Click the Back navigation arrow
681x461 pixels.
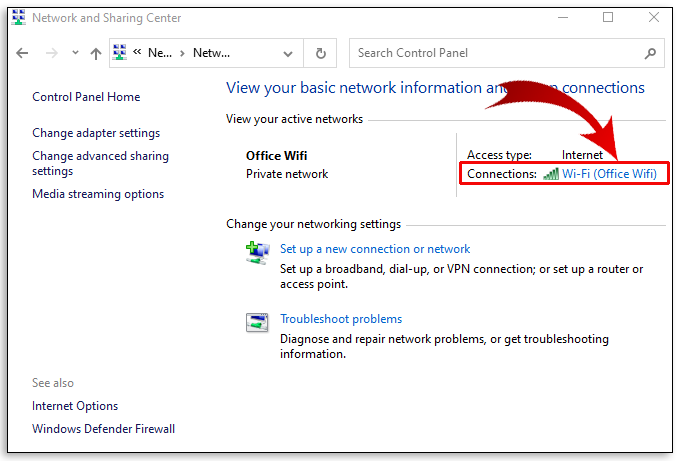tap(23, 54)
